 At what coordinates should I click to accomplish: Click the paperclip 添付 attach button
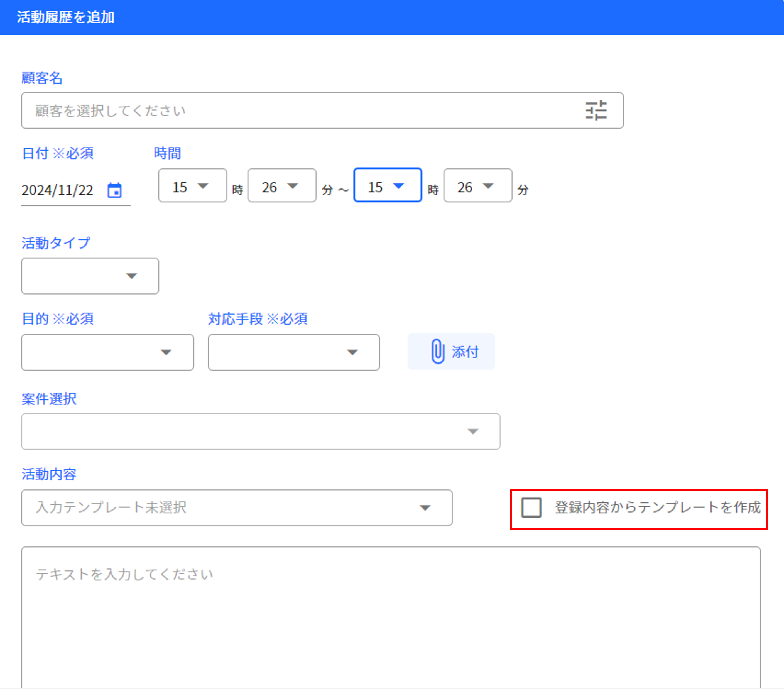coord(451,351)
